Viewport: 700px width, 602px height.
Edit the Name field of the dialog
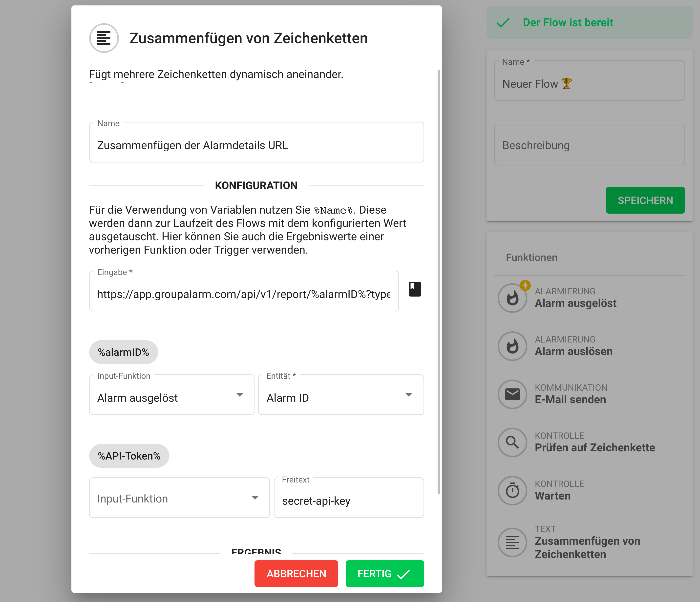point(256,145)
